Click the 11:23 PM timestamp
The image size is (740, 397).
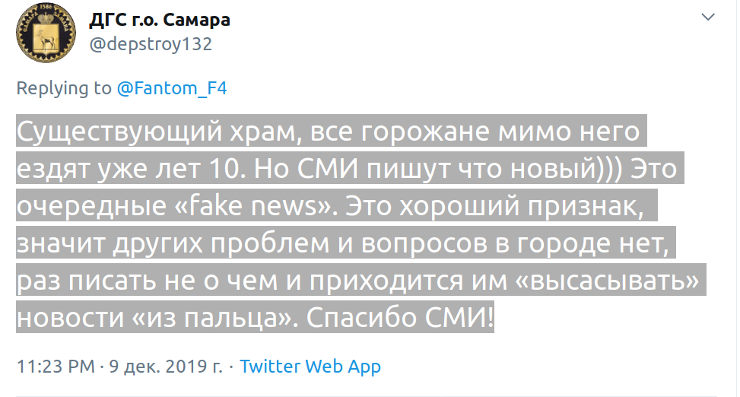click(56, 366)
